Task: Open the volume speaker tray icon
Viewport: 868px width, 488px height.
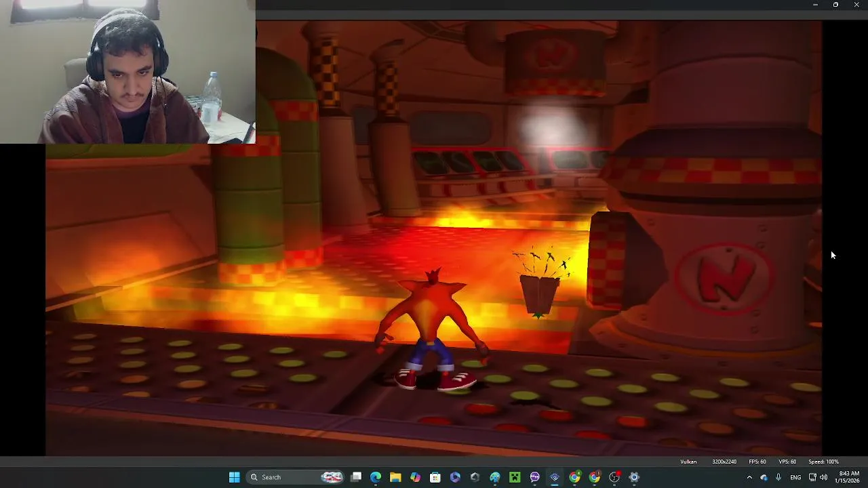Action: click(823, 477)
